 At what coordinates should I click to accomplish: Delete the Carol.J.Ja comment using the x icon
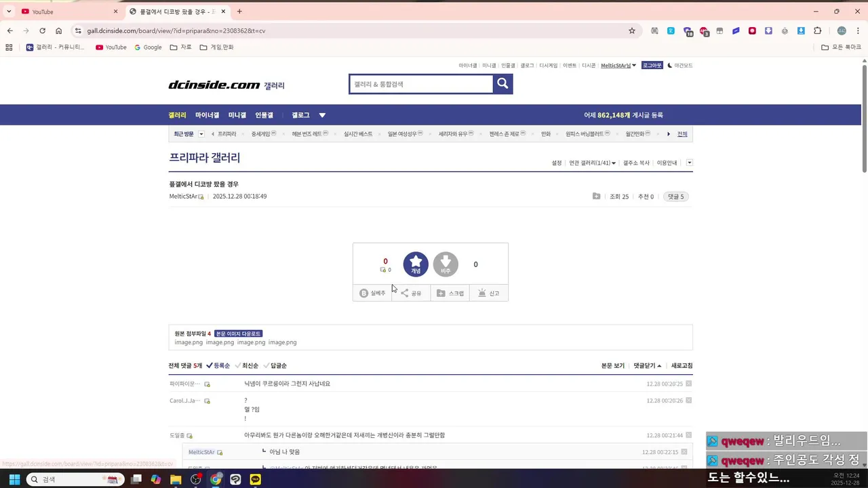(x=689, y=401)
